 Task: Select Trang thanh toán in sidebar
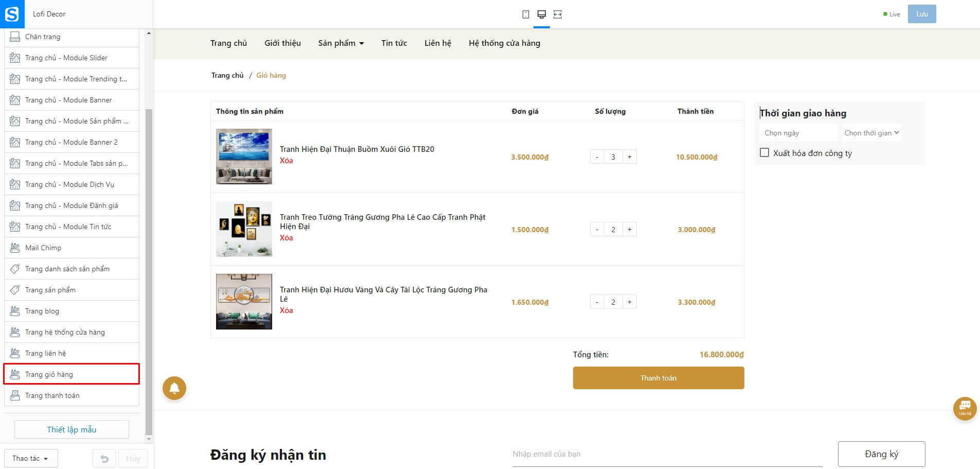coord(72,395)
